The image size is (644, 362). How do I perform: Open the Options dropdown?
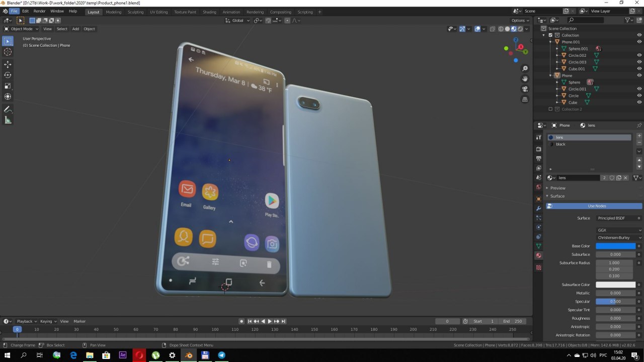click(x=520, y=21)
